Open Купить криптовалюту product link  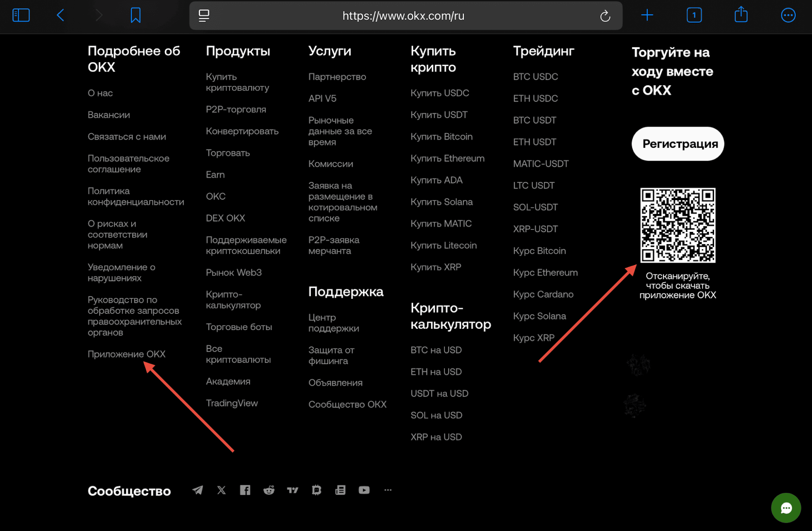coord(237,82)
